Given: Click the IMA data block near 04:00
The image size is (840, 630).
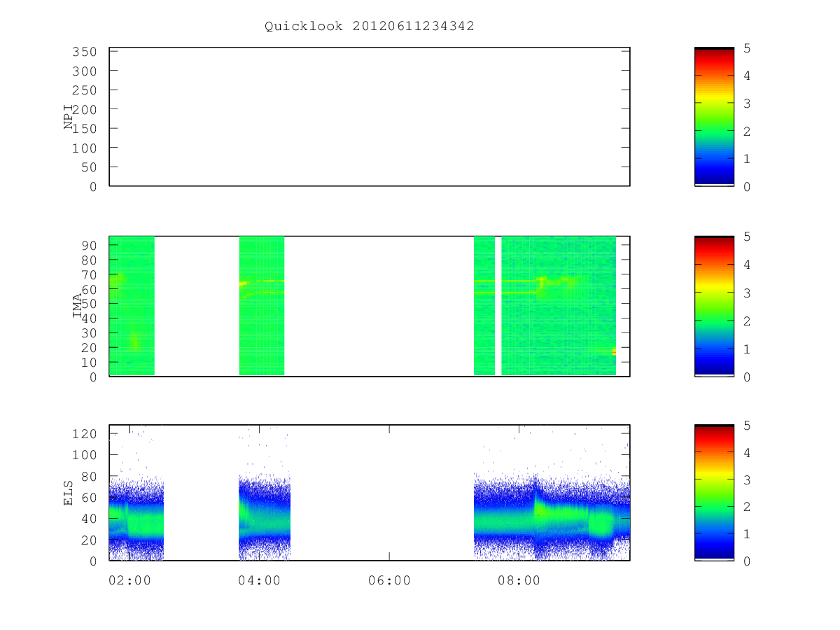Looking at the screenshot, I should pyautogui.click(x=262, y=305).
